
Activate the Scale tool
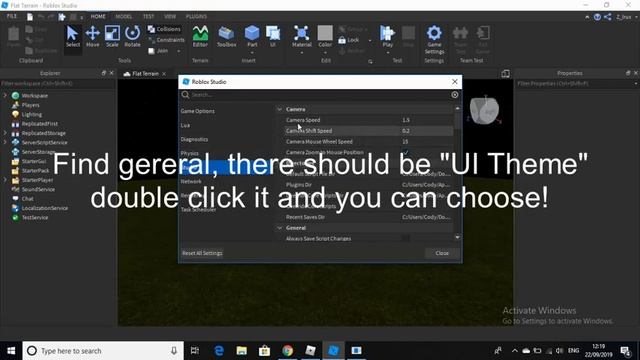(x=112, y=37)
